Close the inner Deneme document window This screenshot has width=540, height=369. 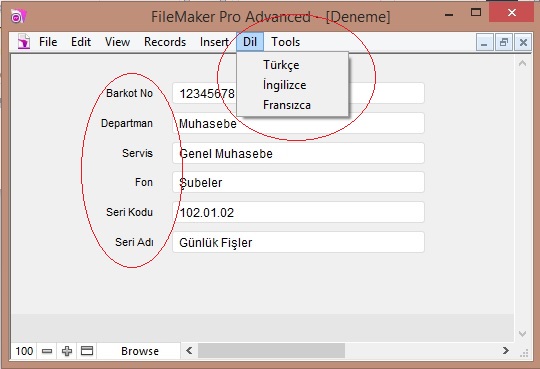coord(523,42)
